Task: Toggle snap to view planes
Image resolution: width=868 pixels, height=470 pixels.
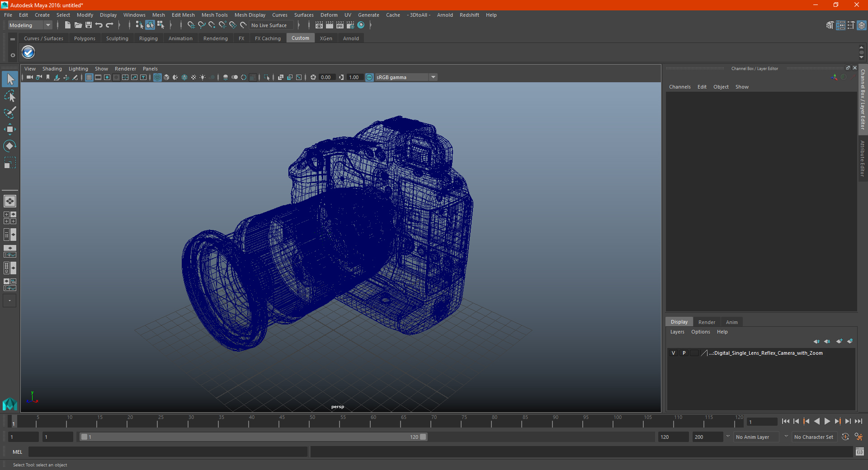Action: point(233,25)
